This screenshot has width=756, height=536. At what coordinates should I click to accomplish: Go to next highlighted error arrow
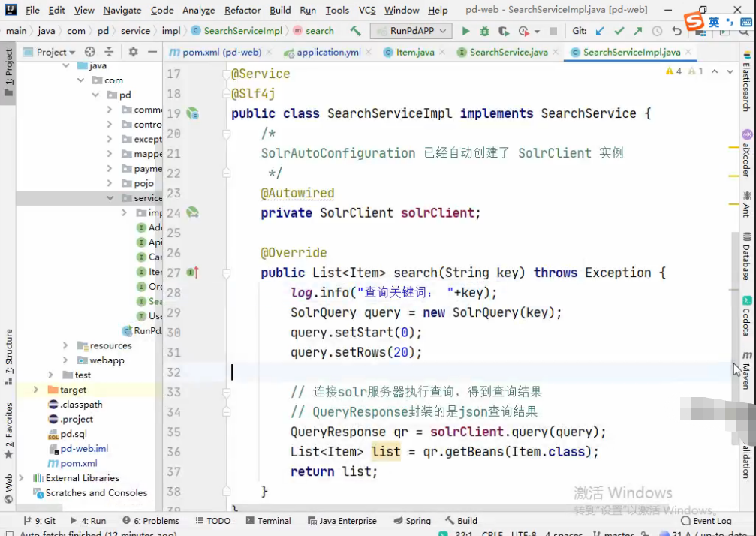[730, 71]
